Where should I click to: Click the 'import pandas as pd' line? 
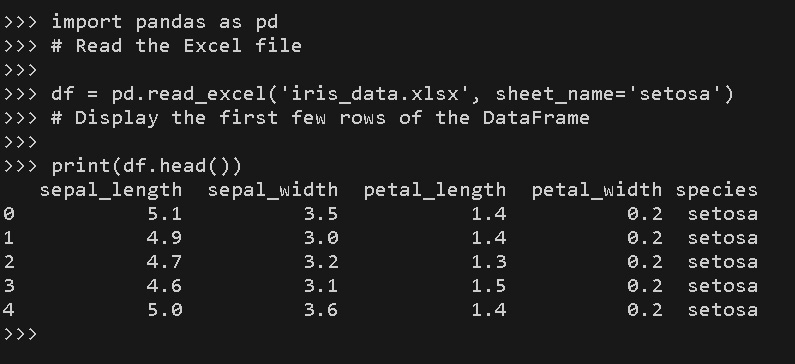coord(164,22)
